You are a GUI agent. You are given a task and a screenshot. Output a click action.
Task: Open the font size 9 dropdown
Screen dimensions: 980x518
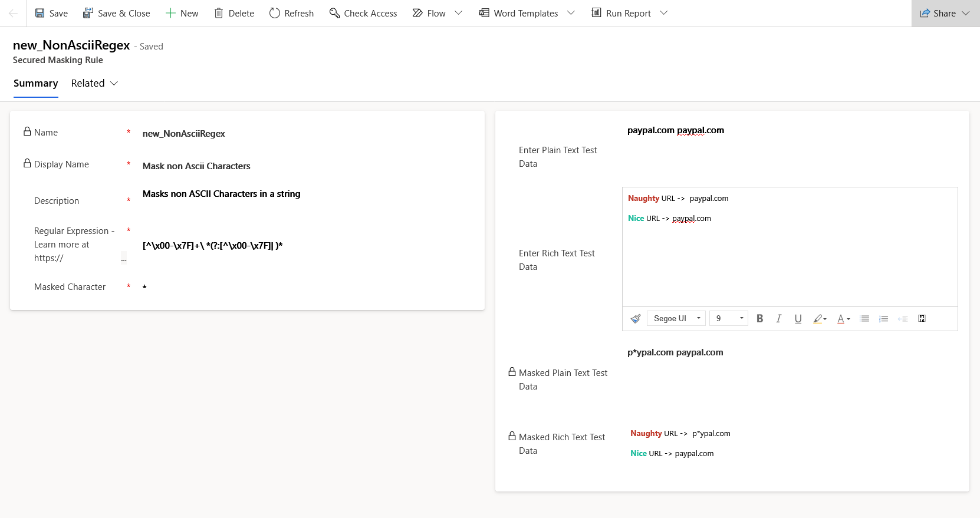coord(729,319)
